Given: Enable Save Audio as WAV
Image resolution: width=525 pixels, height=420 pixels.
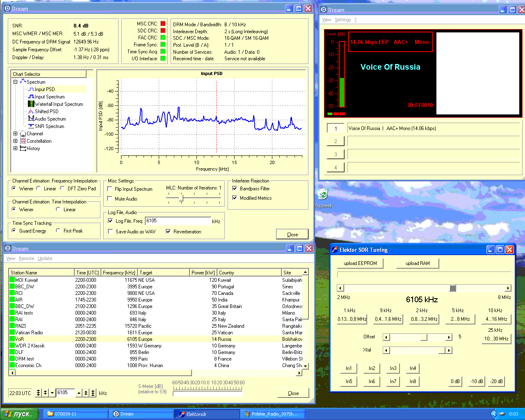Looking at the screenshot, I should click(x=110, y=232).
